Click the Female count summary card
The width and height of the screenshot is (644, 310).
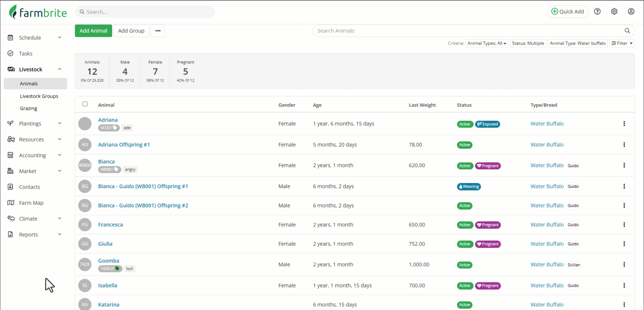tap(155, 71)
